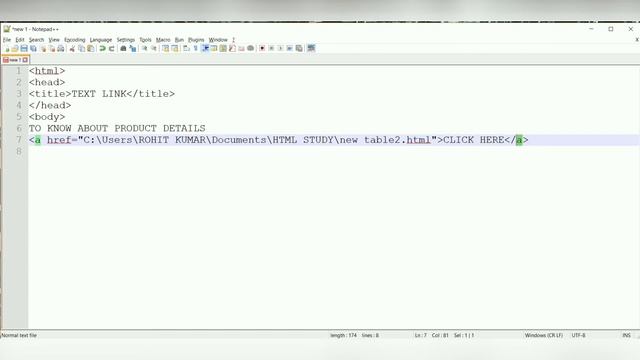Click the href attribute on line 7
The image size is (640, 360).
[x=59, y=140]
